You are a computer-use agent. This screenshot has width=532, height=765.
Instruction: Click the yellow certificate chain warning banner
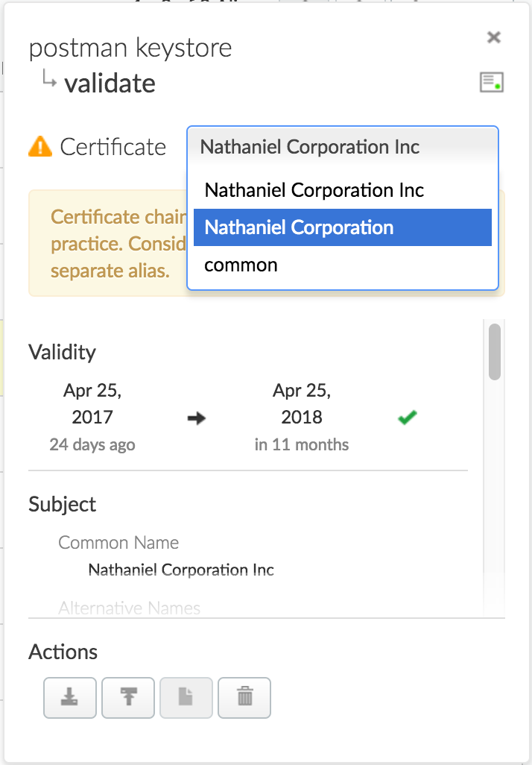[x=104, y=243]
